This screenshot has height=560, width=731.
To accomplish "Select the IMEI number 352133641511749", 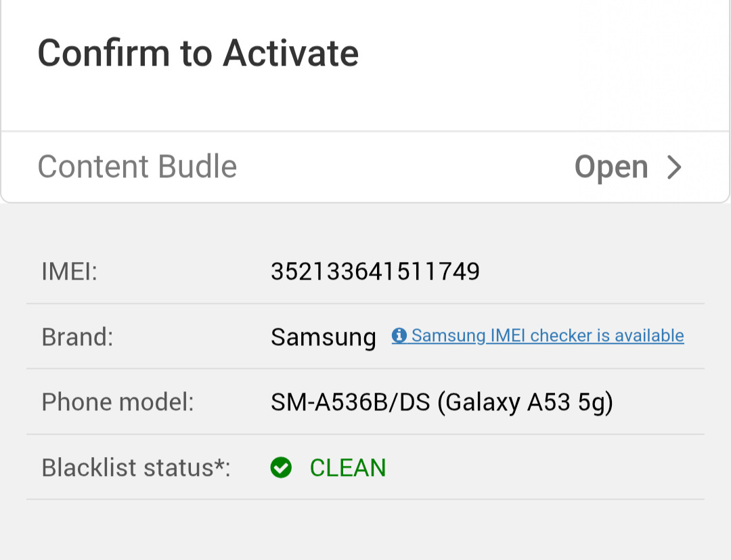I will 375,272.
